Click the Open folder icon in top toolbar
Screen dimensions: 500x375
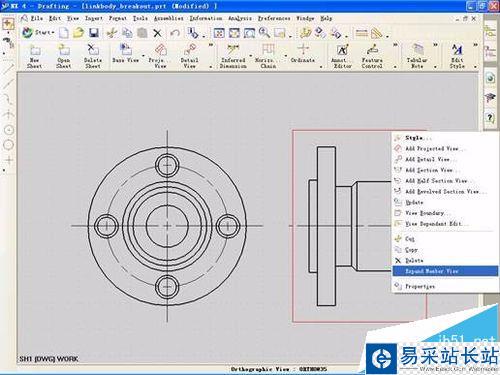tap(78, 33)
